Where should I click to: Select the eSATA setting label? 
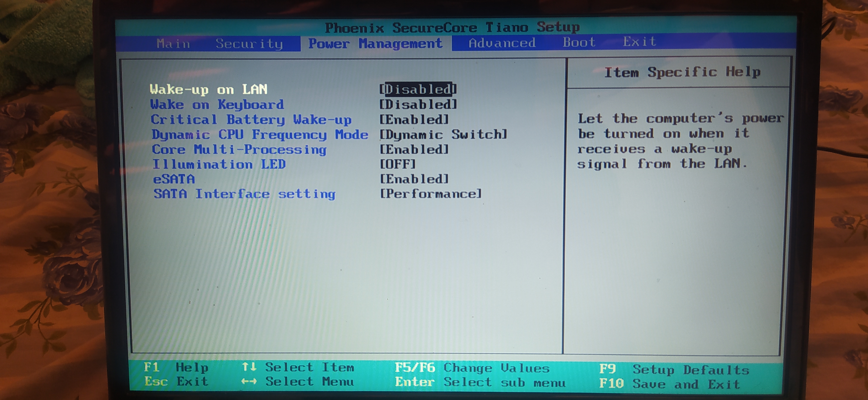pos(174,179)
